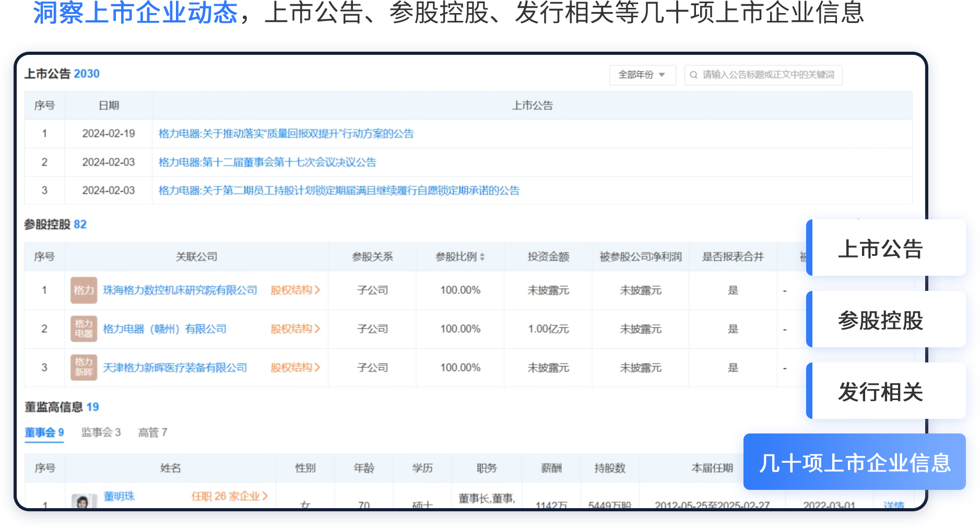The height and width of the screenshot is (528, 980).
Task: Click the blue 几十项上市企业信息 button
Action: pos(854,462)
